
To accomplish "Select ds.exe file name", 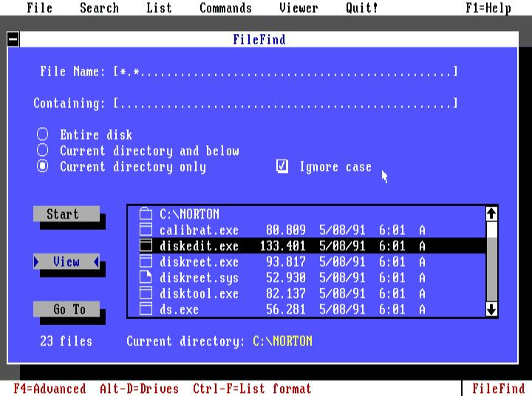I will pos(179,310).
